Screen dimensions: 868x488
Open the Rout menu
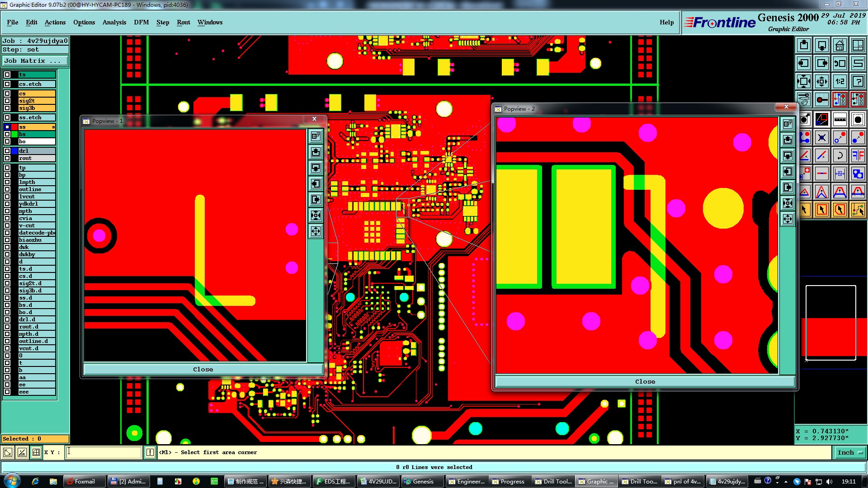point(184,22)
